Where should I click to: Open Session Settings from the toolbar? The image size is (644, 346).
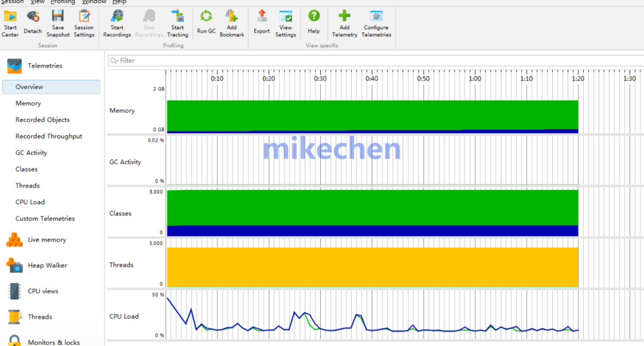click(84, 17)
